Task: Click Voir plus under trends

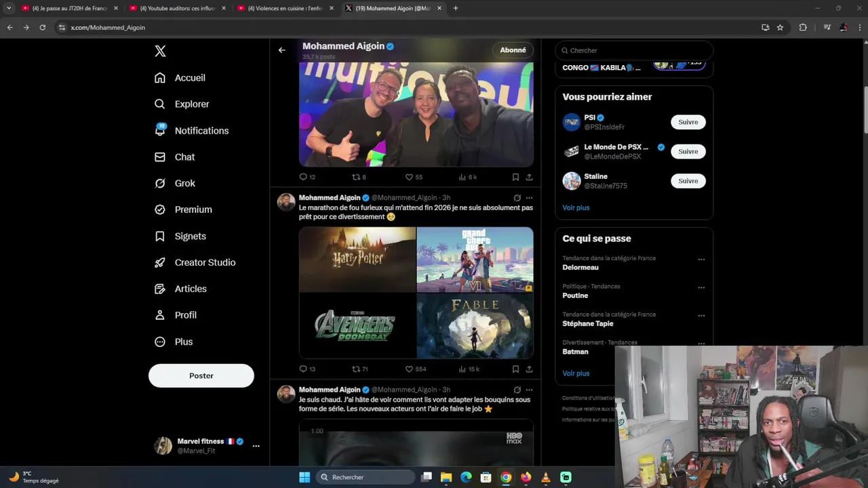Action: [x=576, y=373]
